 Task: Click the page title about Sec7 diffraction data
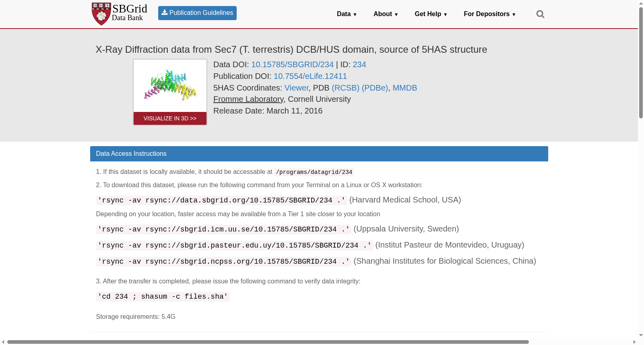(x=291, y=50)
